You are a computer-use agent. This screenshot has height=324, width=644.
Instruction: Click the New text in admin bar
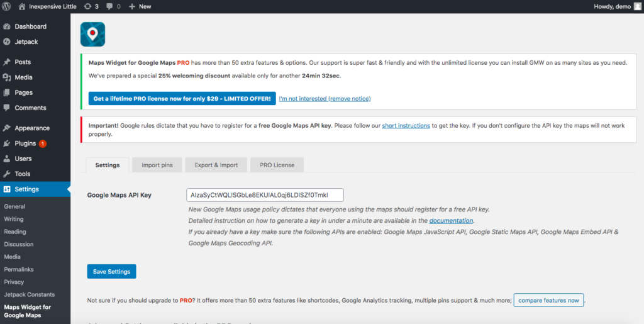tap(145, 6)
